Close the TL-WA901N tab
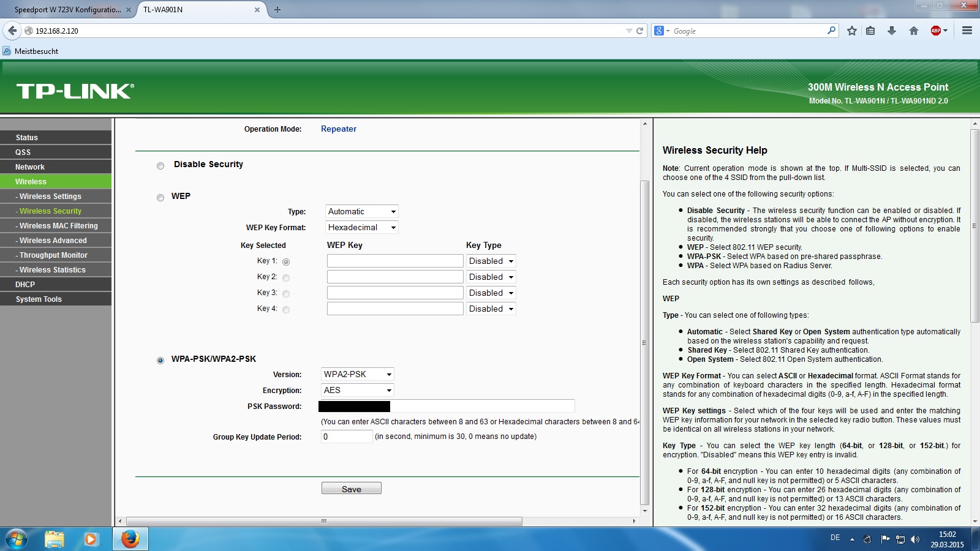 (x=257, y=10)
